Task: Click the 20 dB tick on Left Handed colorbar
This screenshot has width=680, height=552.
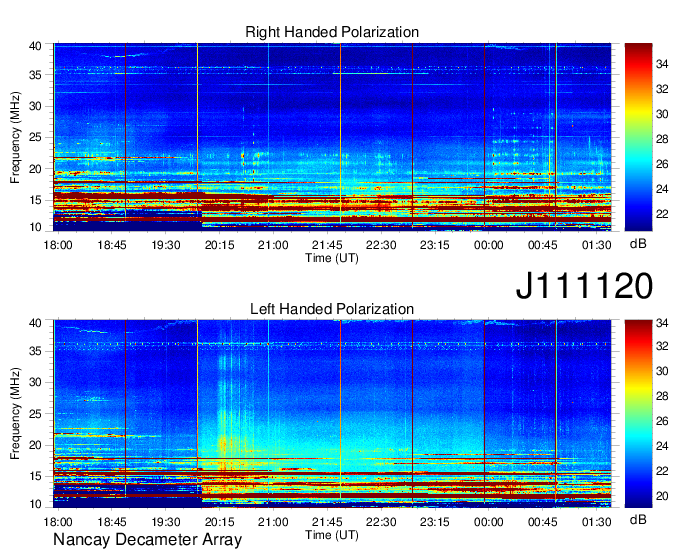Action: point(662,496)
